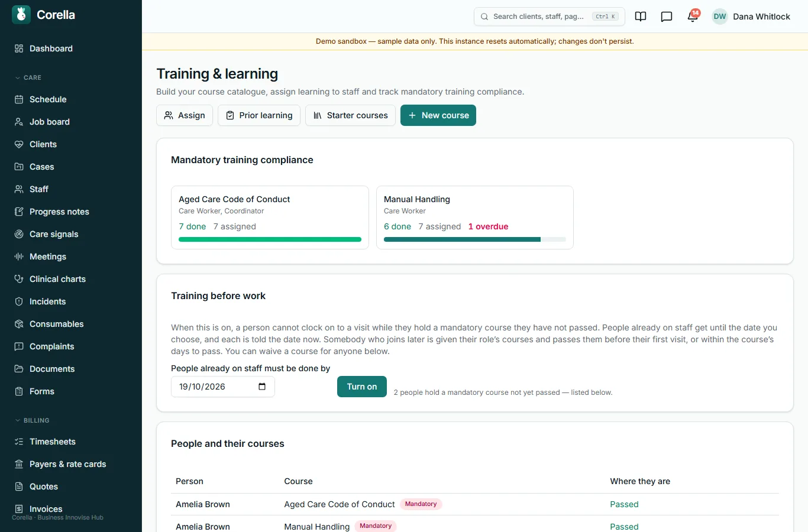This screenshot has height=532, width=808.
Task: Click the Incidents shield icon
Action: tap(19, 301)
